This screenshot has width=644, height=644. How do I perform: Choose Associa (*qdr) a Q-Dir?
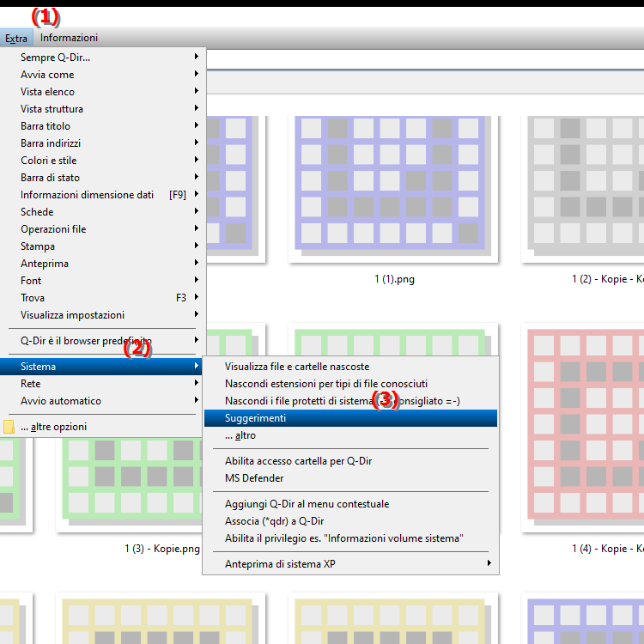click(350, 521)
